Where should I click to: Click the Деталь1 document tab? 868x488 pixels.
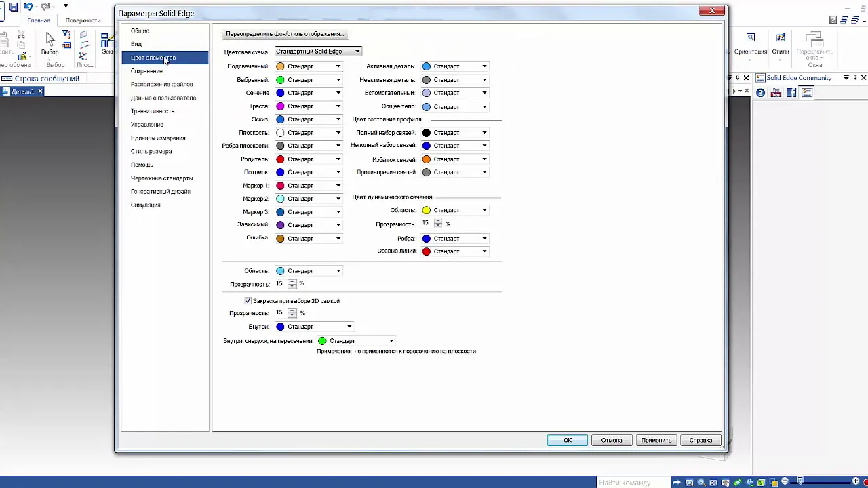(23, 91)
